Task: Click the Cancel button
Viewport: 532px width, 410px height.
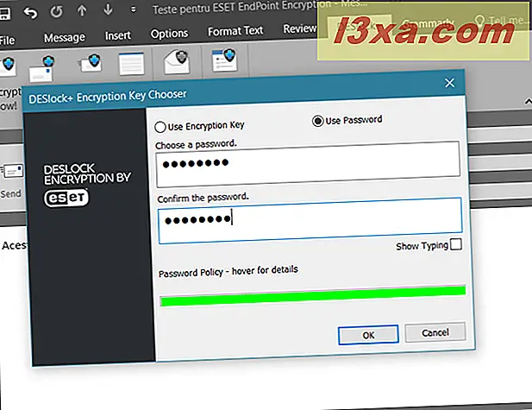Action: (435, 332)
